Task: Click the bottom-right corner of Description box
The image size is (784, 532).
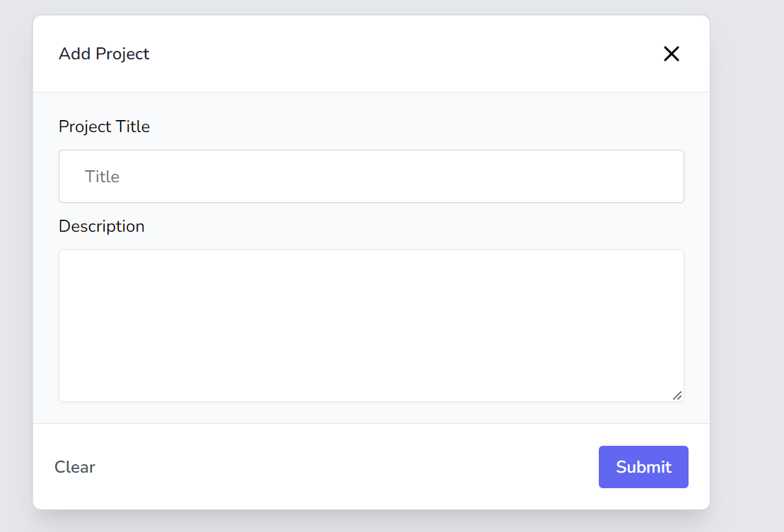Action: [677, 396]
